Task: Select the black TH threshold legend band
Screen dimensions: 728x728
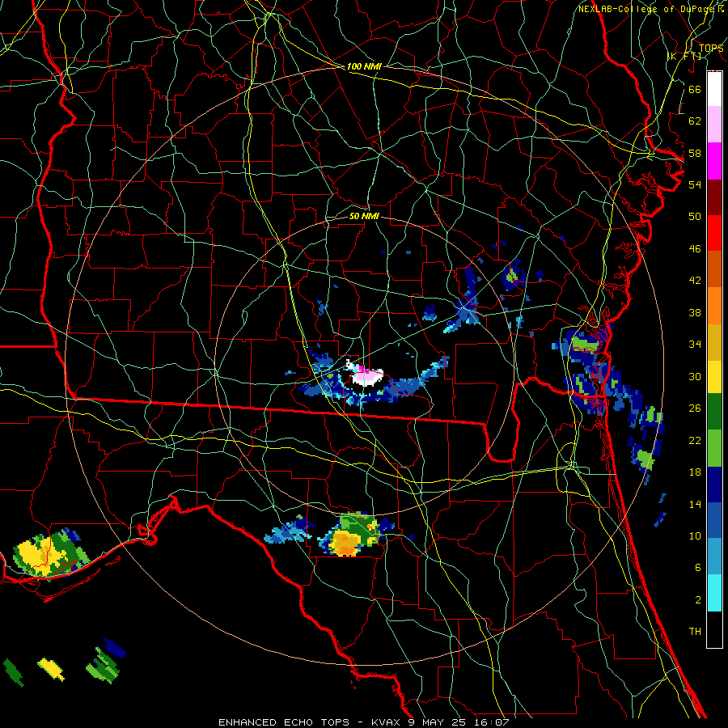Action: (x=714, y=629)
